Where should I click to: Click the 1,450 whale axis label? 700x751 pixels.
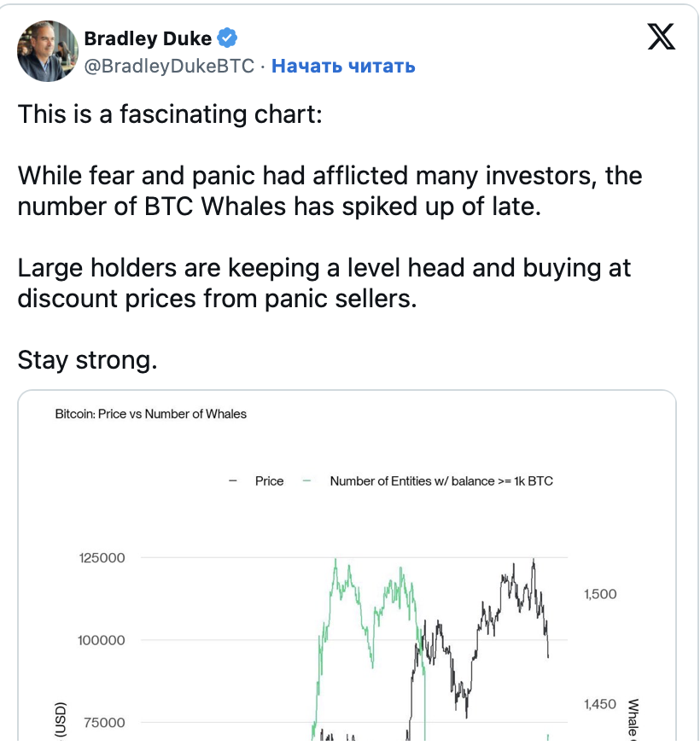[600, 704]
